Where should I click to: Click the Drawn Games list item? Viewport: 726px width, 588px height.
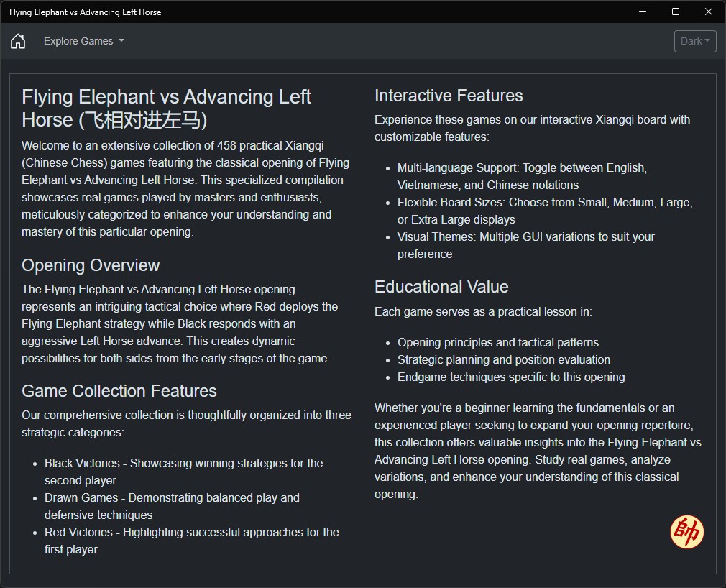[172, 506]
